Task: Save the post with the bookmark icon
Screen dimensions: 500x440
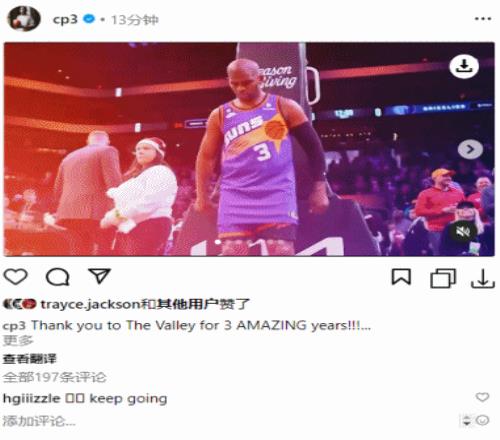Action: point(401,277)
